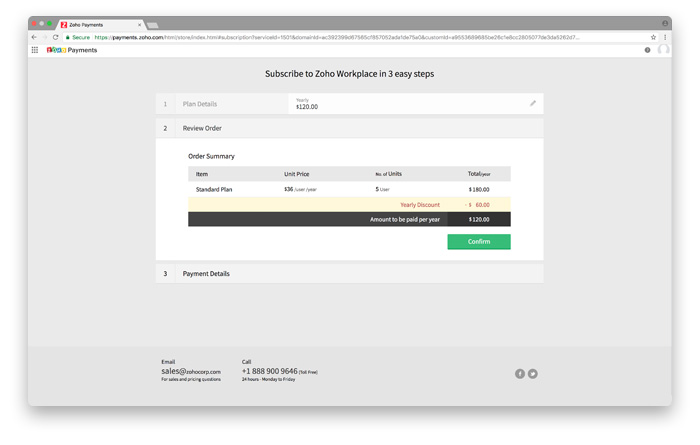700x445 pixels.
Task: Bookmark this page with star icon
Action: point(653,37)
